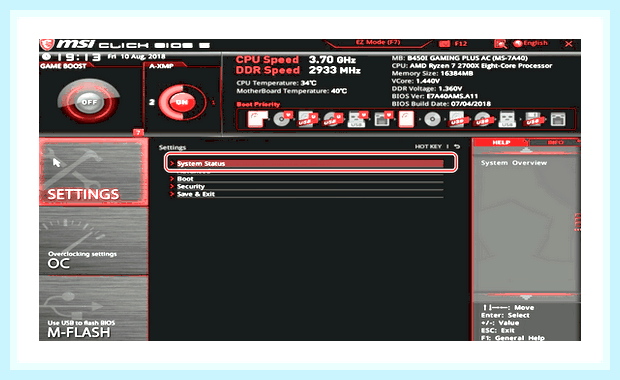Open the Security settings entry
Screen dimensions: 620x380
pyautogui.click(x=306, y=186)
